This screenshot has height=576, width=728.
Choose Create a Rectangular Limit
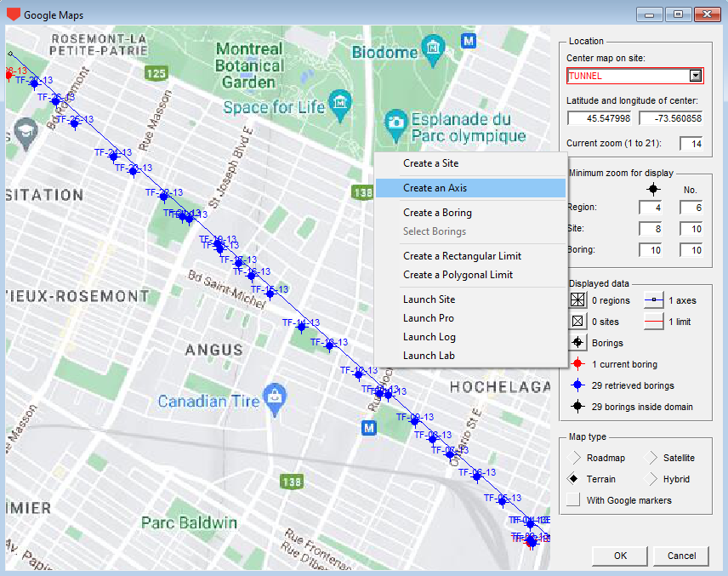pyautogui.click(x=471, y=256)
